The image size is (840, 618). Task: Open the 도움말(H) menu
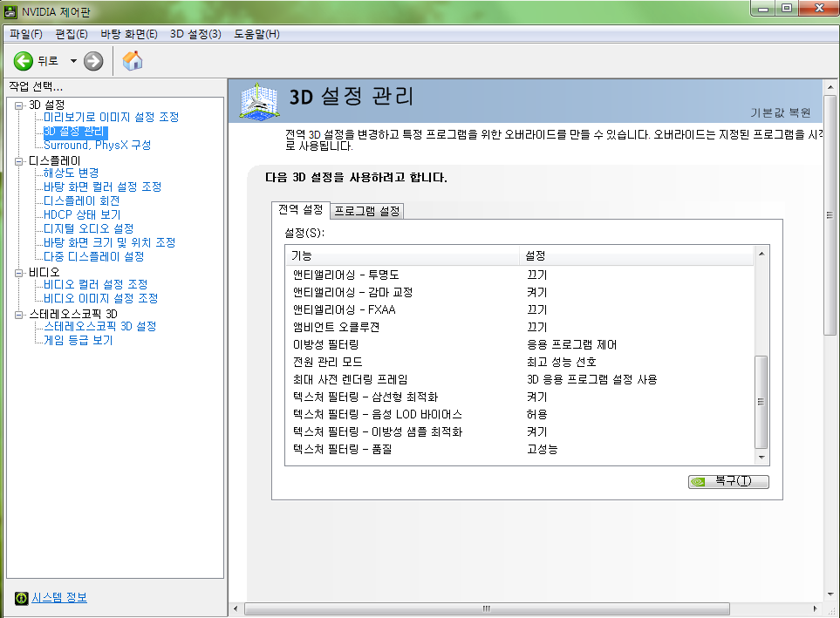(256, 34)
